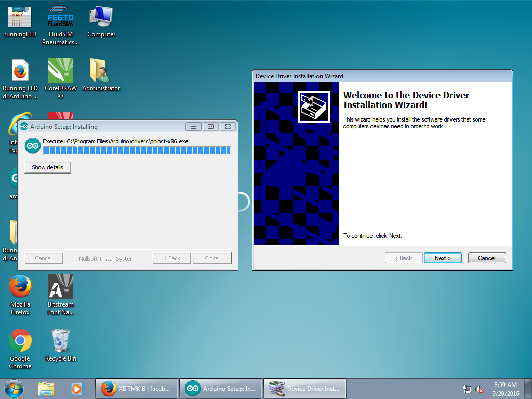Switch to Arduino Setup taskbar item
This screenshot has width=532, height=399.
point(221,389)
